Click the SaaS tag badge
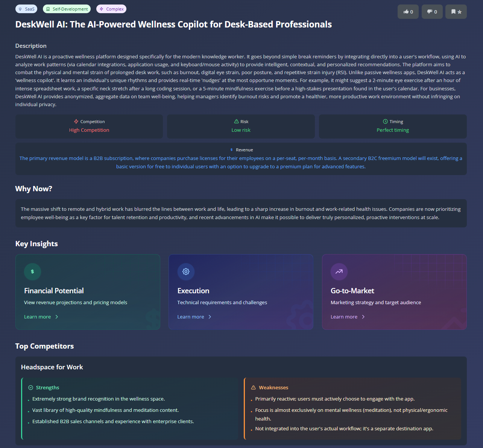 tap(26, 9)
